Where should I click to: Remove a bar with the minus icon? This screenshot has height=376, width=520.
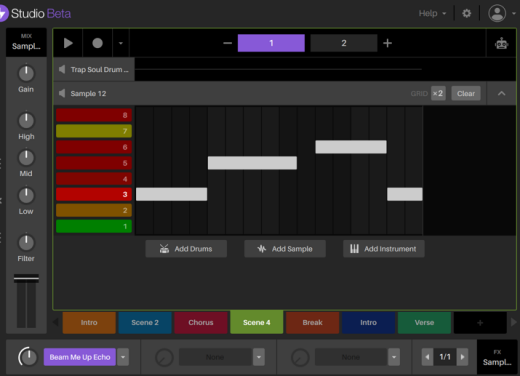[x=227, y=43]
